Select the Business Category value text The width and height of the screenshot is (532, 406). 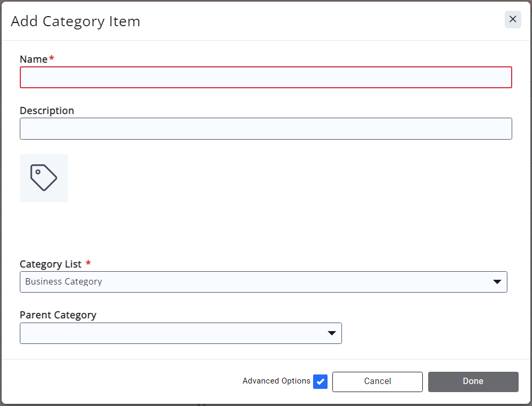pos(63,282)
